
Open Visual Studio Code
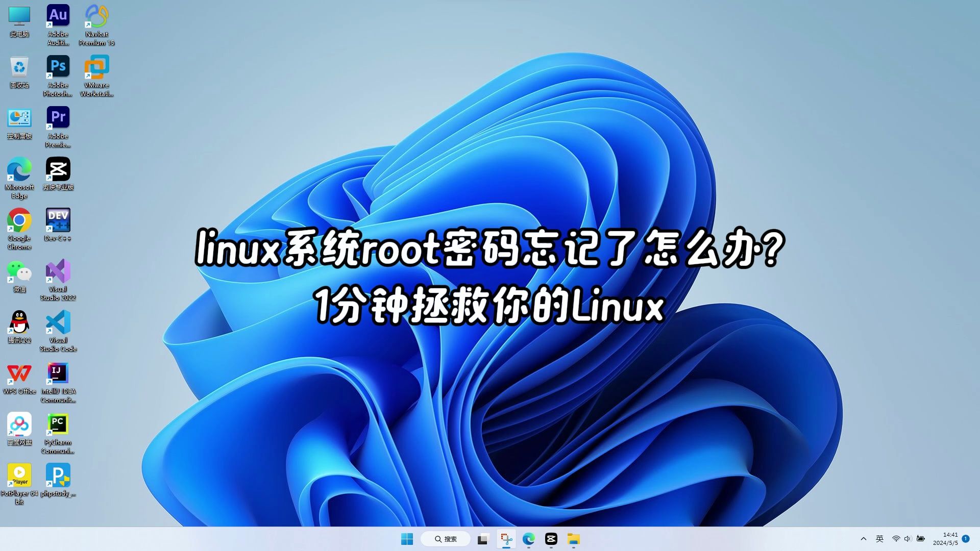point(58,322)
